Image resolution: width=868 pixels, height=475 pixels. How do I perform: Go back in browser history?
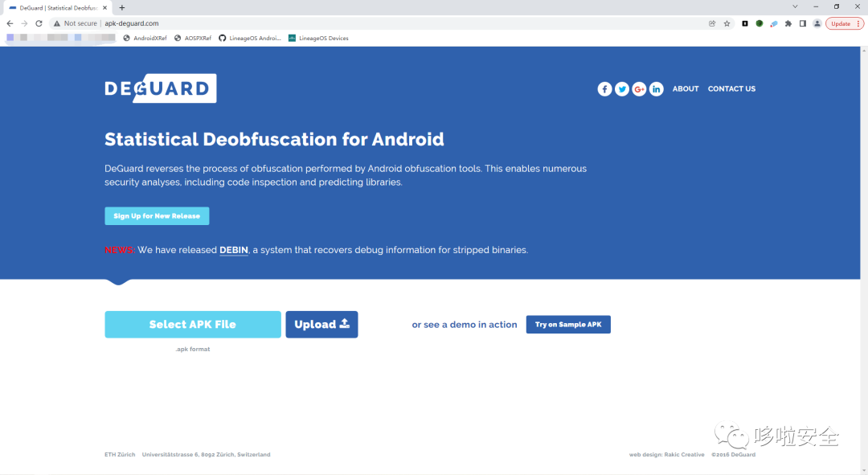click(x=10, y=23)
